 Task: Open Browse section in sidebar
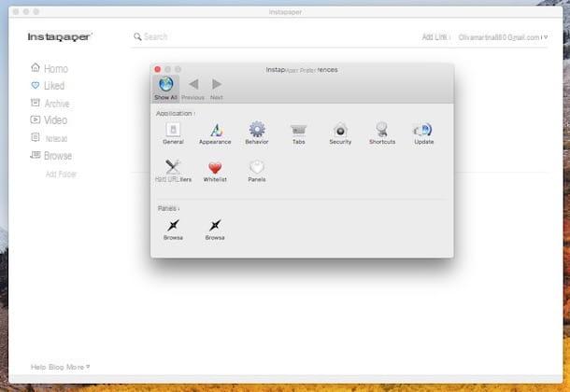[50, 156]
